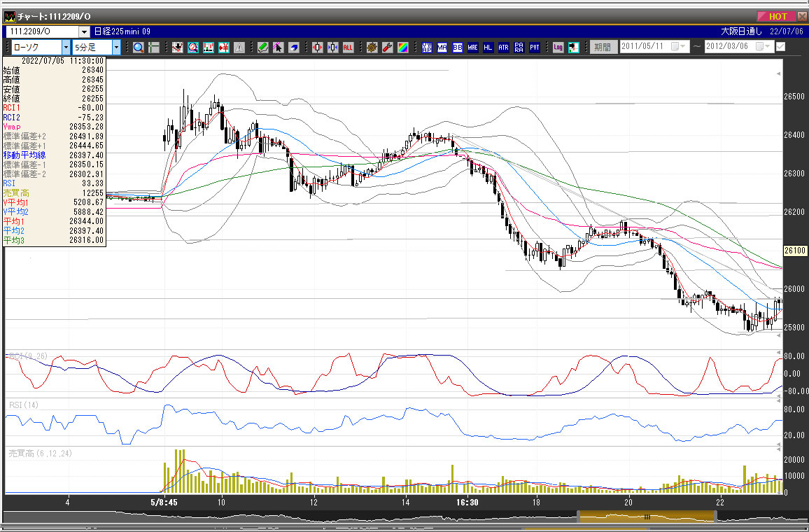Click the HOT button in title bar
809x532 pixels.
coord(778,17)
